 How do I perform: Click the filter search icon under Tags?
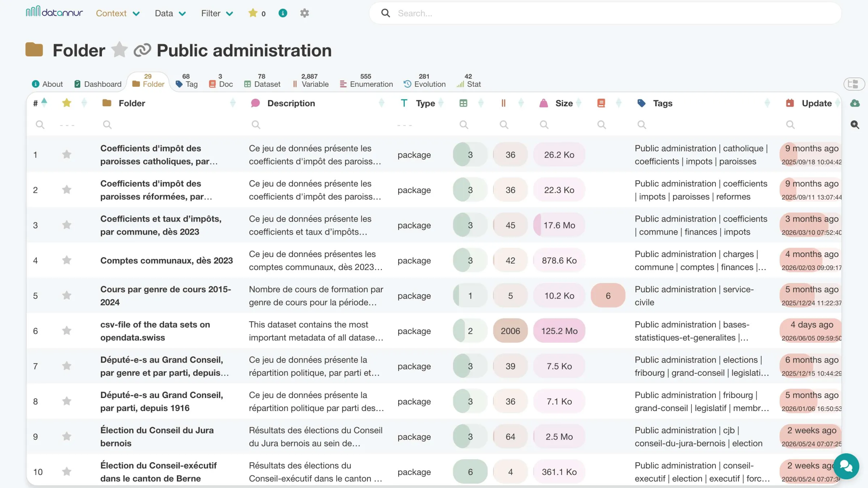point(642,125)
